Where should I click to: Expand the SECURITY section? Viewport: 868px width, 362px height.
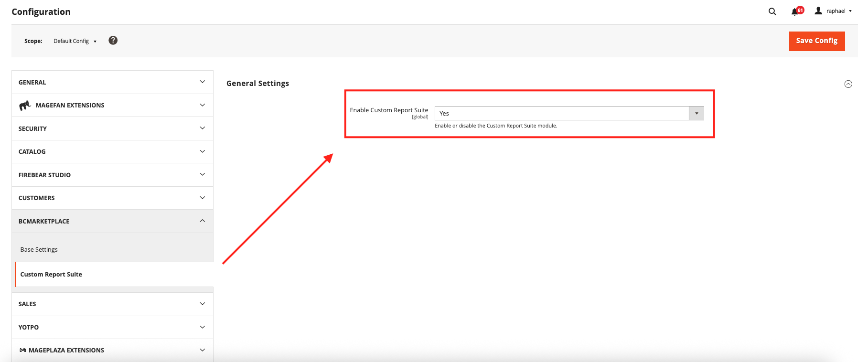click(112, 128)
